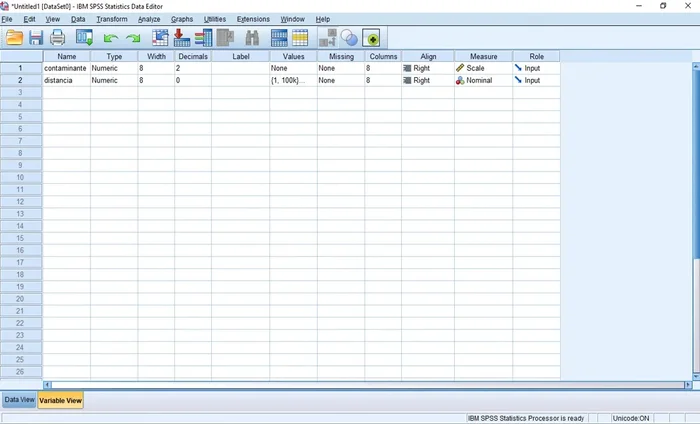Click Show All Variables plus icon
Viewport: 700px width, 424px height.
[x=371, y=38]
